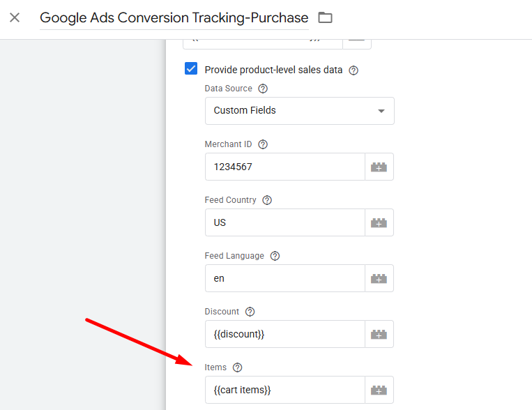Open variable picker for Items field
This screenshot has width=532, height=410.
pos(379,390)
